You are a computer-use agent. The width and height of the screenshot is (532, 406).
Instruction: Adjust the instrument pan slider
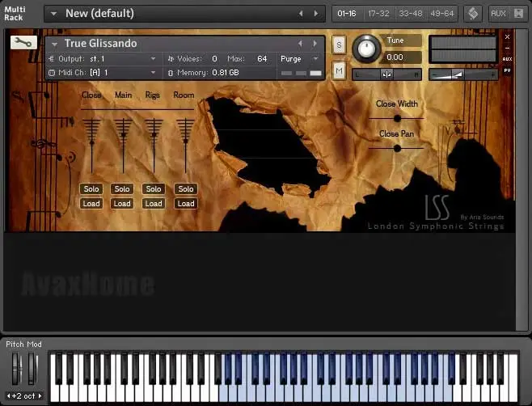pyautogui.click(x=386, y=74)
